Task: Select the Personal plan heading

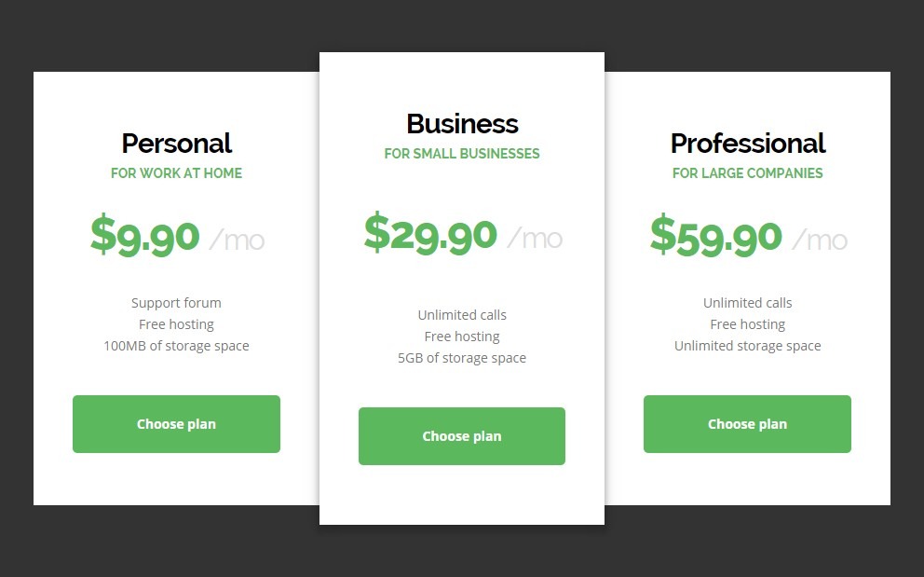Action: tap(177, 144)
